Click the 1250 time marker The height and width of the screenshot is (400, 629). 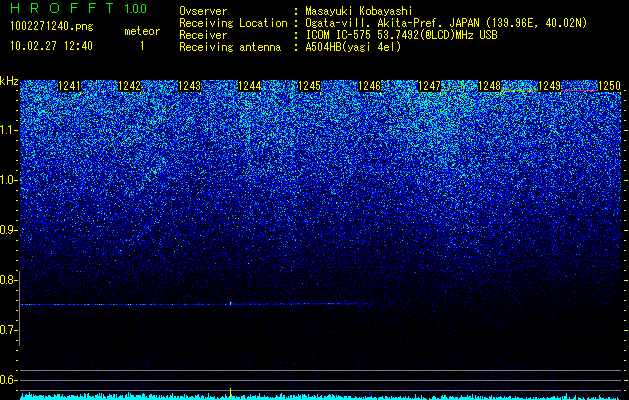pos(609,86)
